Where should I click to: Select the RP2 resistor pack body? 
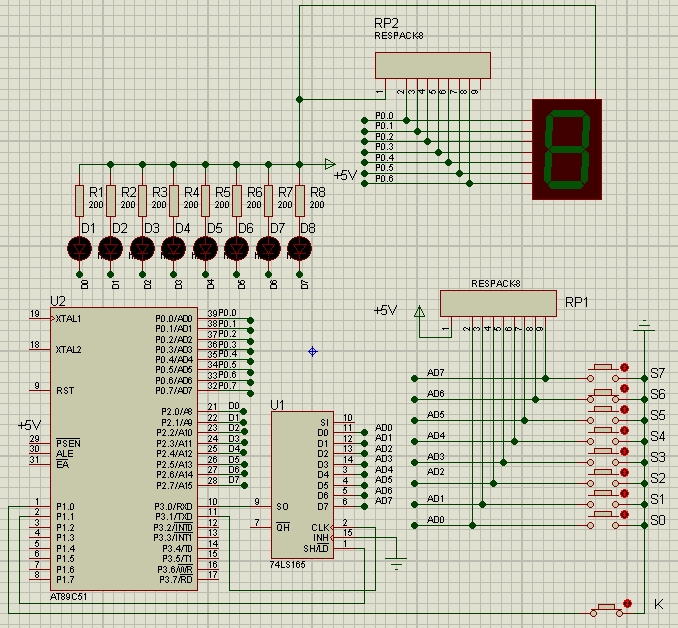433,66
